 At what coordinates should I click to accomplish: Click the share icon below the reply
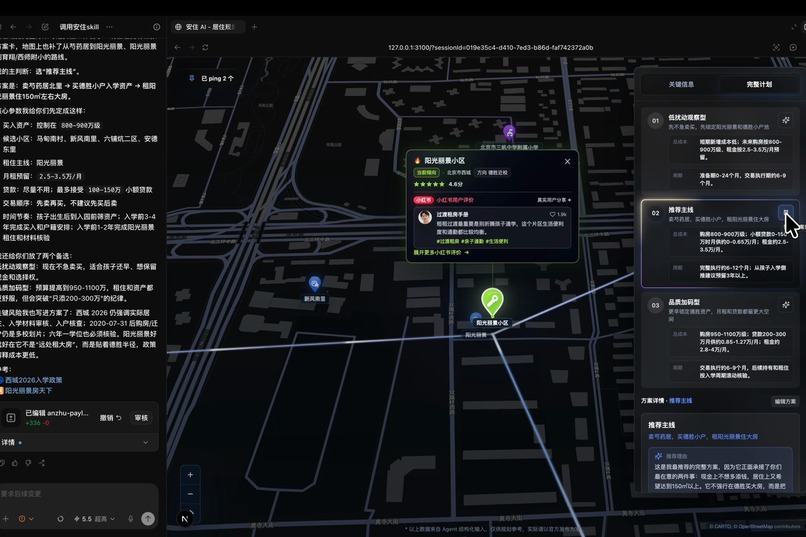coord(42,463)
